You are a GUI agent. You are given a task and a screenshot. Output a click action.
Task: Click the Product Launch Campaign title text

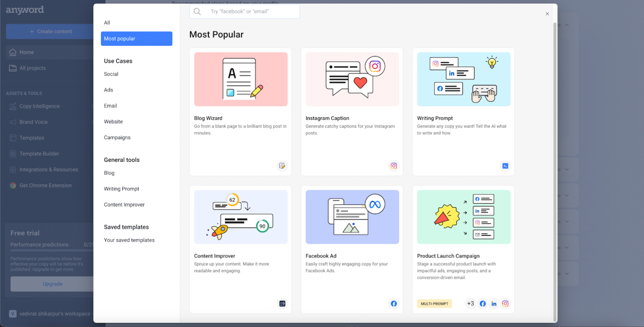(448, 256)
